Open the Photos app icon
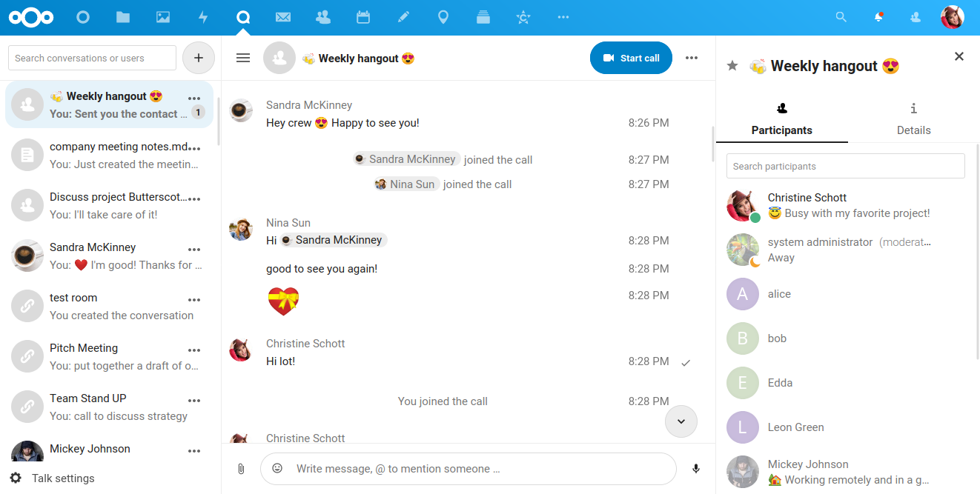Screen dimensions: 980x494 coord(163,17)
